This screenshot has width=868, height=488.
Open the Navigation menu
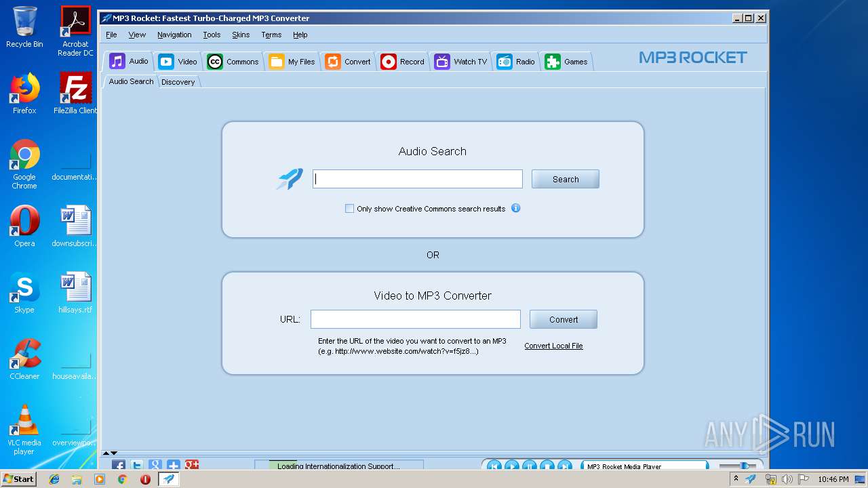pos(174,35)
